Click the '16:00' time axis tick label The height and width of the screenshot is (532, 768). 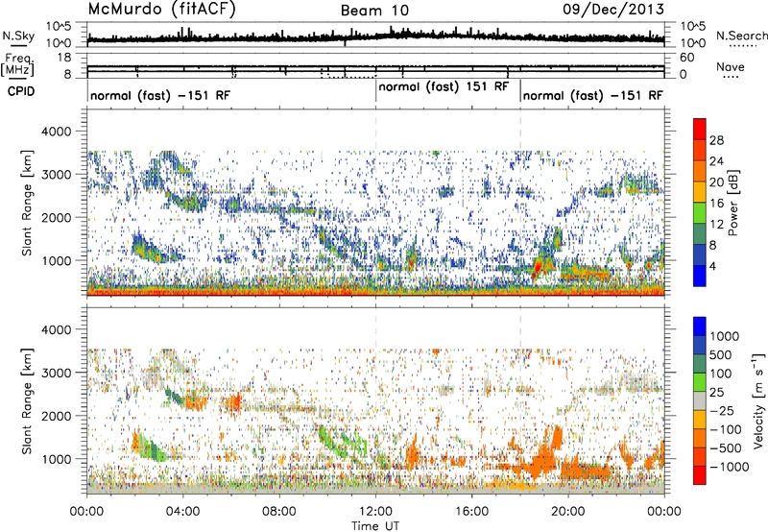click(471, 512)
